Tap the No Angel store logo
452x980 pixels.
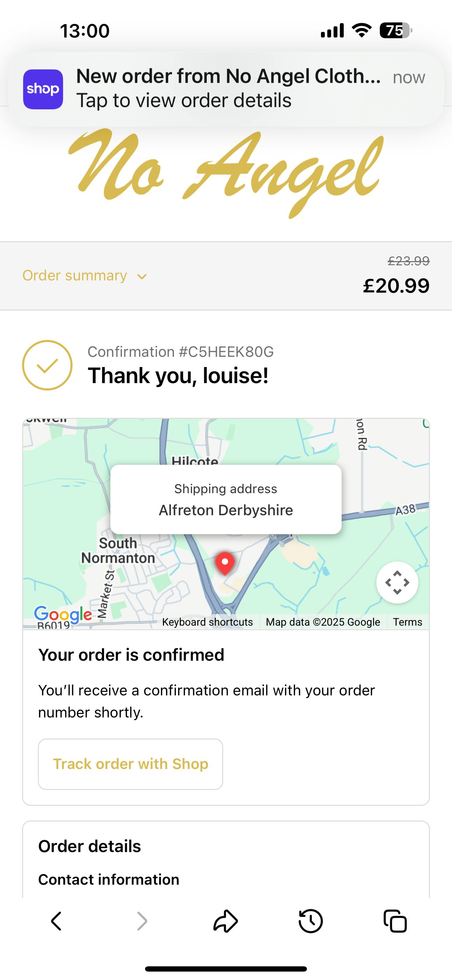(226, 173)
